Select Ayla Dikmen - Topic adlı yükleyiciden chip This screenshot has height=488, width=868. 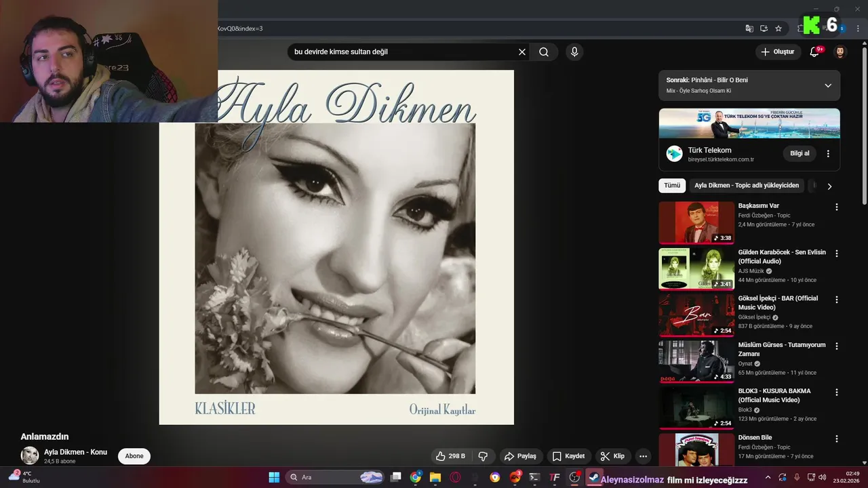tap(747, 185)
